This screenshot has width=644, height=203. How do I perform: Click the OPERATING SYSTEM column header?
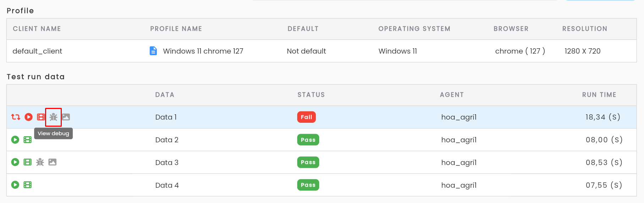[414, 29]
